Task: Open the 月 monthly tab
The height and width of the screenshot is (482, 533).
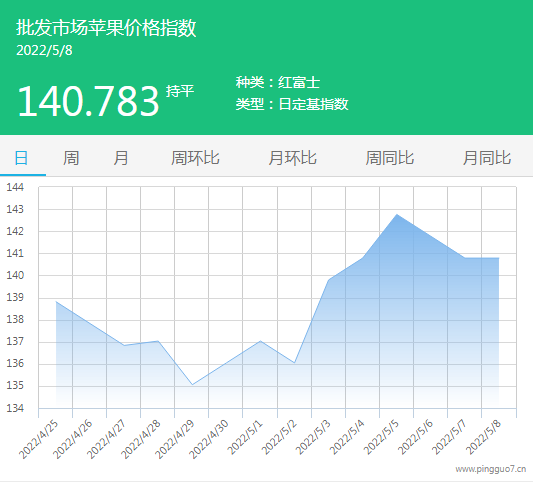Action: point(121,158)
